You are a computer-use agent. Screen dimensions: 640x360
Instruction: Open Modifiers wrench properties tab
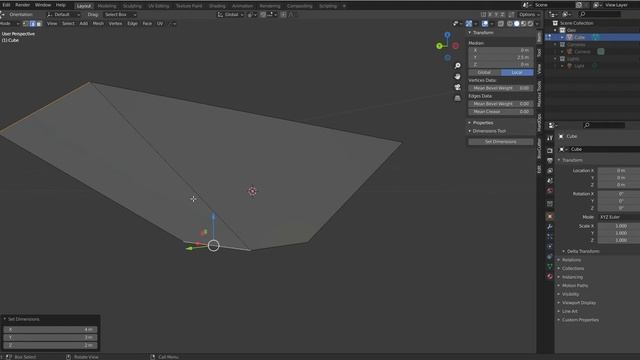[x=550, y=227]
